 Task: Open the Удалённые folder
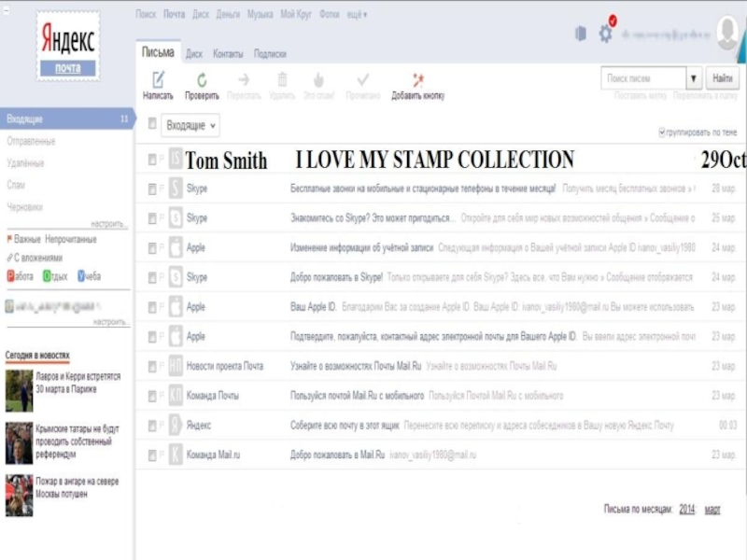tap(25, 162)
